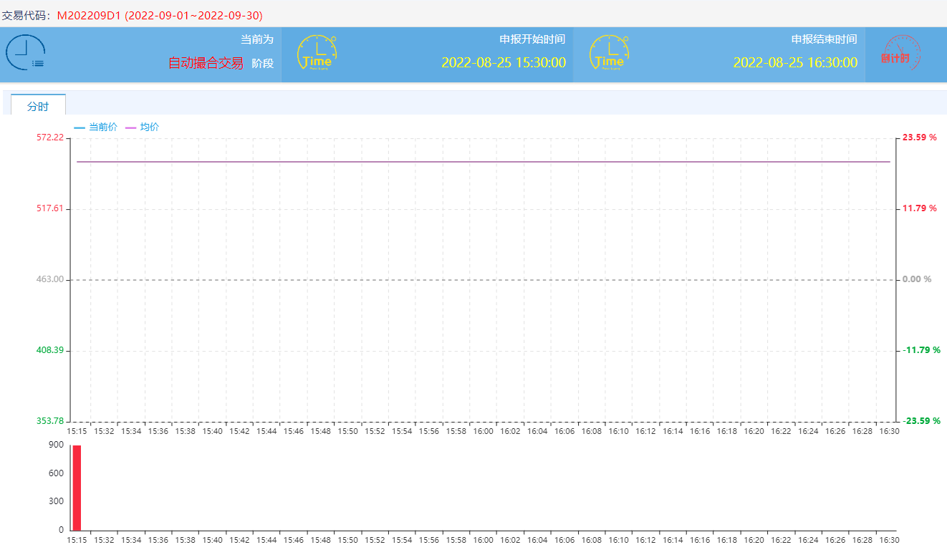Click the 463.00 baseline price label
Screen dimensions: 947x560
pos(49,279)
